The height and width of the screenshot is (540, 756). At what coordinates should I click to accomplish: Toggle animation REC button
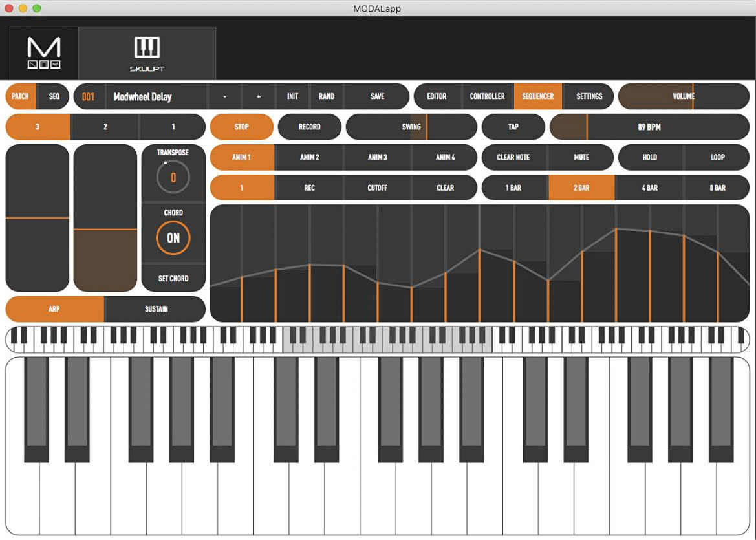pos(310,188)
